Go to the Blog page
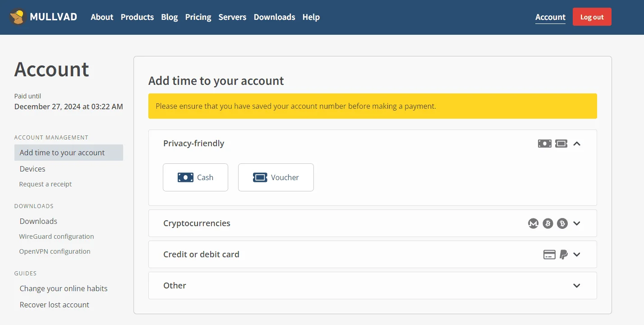The height and width of the screenshot is (325, 644). (170, 17)
